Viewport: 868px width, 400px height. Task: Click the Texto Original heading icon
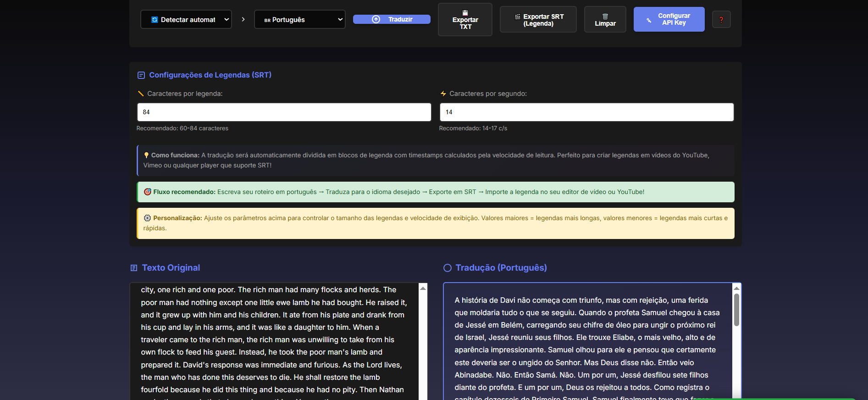134,268
